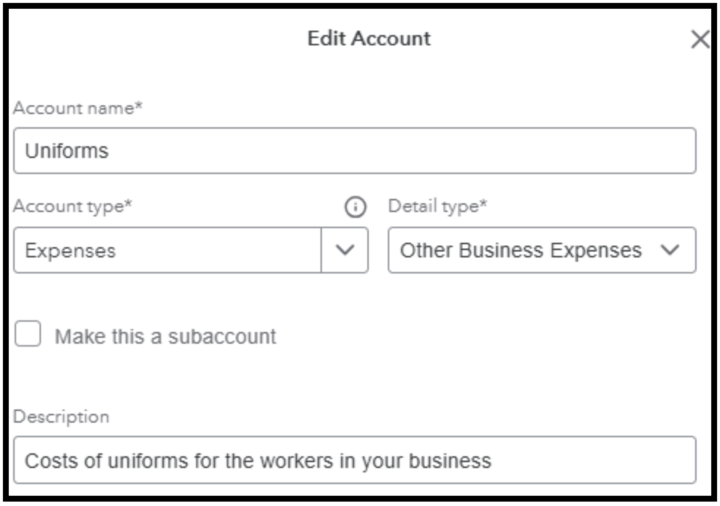Expand the Account type dropdown arrow

[345, 250]
